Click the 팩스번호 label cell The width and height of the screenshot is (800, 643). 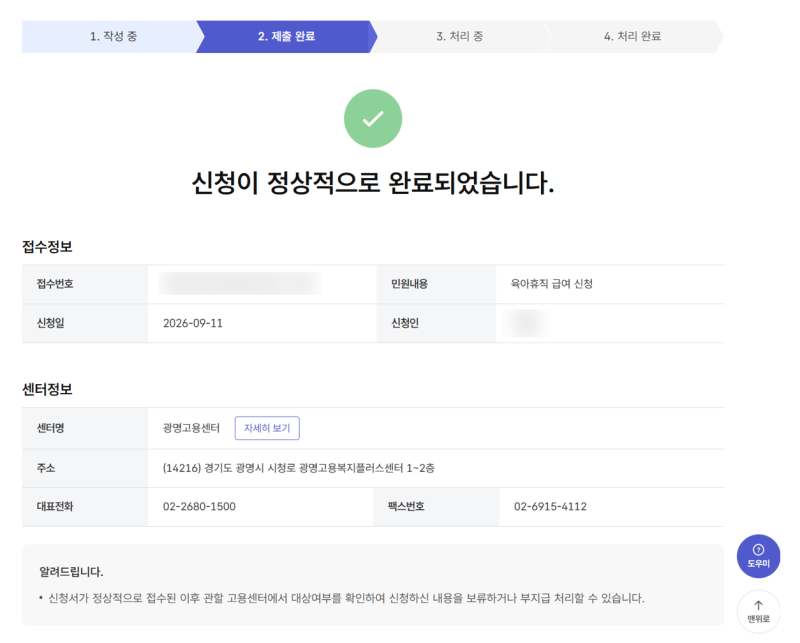(x=436, y=507)
